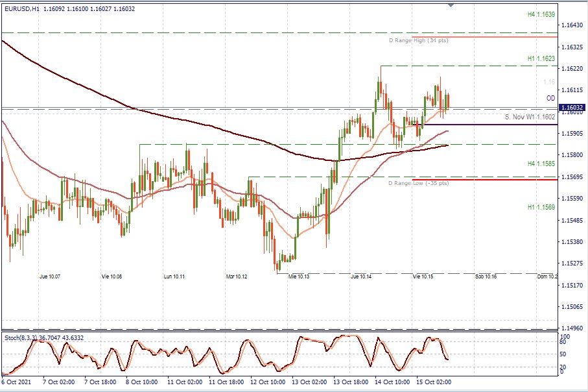588x392 pixels.
Task: Click price axis value 1.14960
Action: pos(572,328)
